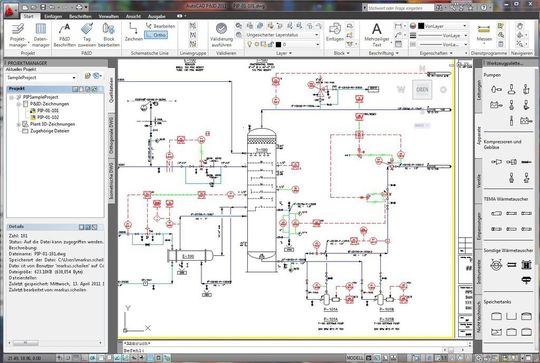Expand the Layer panel title
The image size is (540, 363).
283,53
